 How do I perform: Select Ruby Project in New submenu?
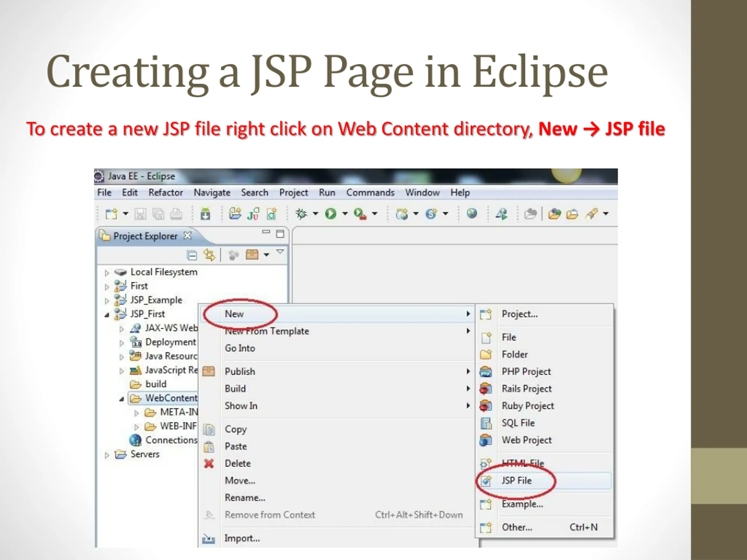point(545,406)
